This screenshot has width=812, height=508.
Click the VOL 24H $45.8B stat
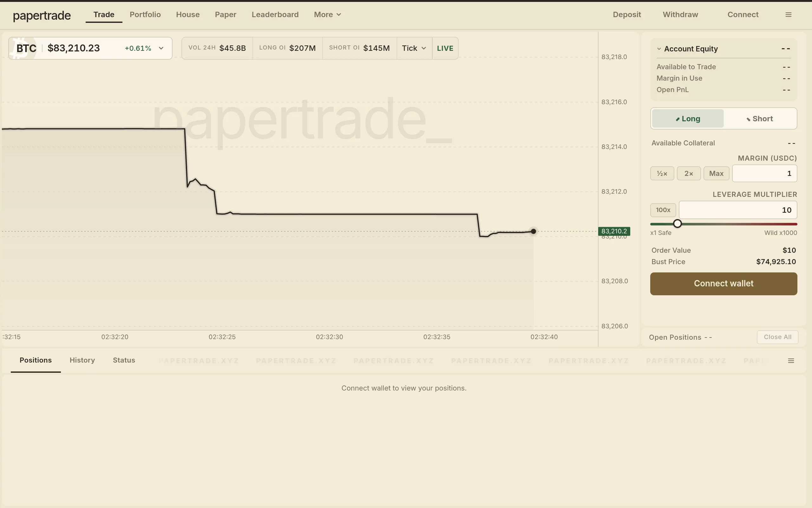[x=217, y=48]
